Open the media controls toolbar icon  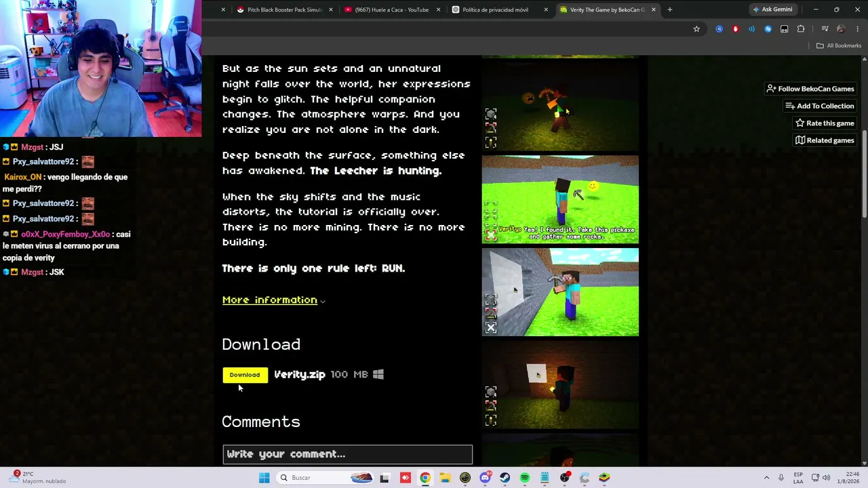click(825, 29)
